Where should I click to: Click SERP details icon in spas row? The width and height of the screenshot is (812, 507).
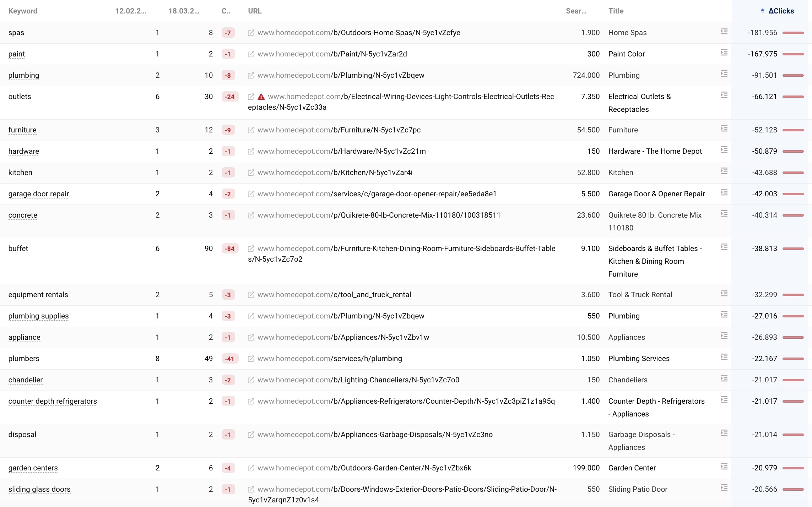[x=724, y=31]
